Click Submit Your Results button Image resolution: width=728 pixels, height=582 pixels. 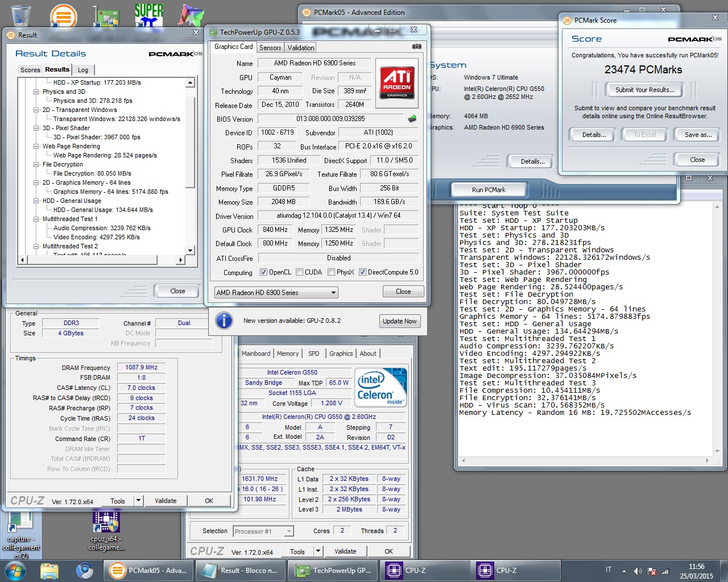pyautogui.click(x=644, y=90)
